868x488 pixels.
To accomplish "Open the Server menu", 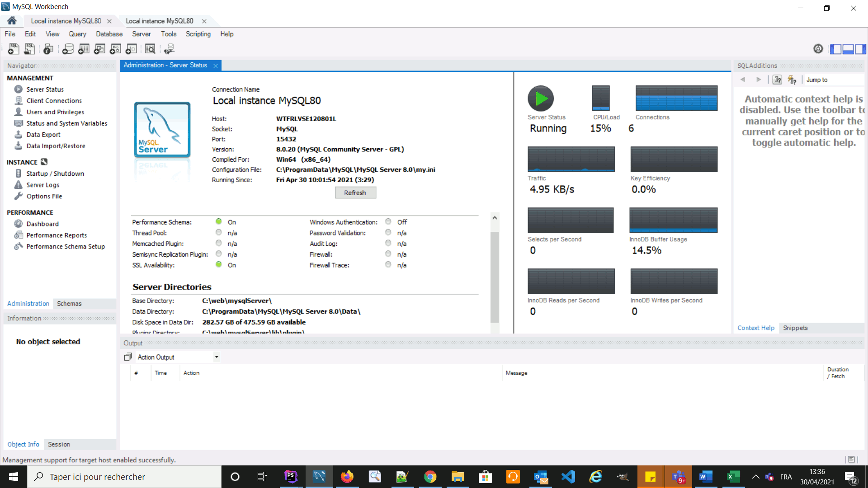I will point(141,34).
